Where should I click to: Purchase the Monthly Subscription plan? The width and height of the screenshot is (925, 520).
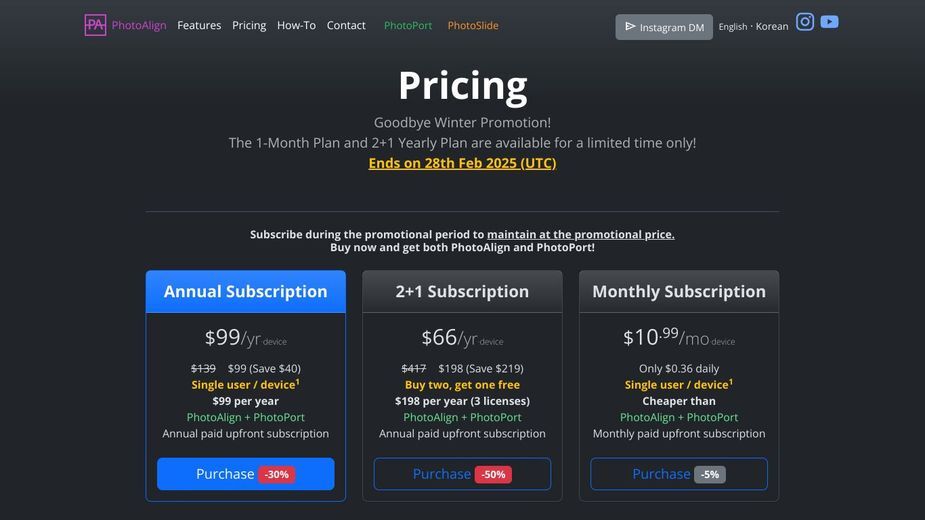[679, 474]
